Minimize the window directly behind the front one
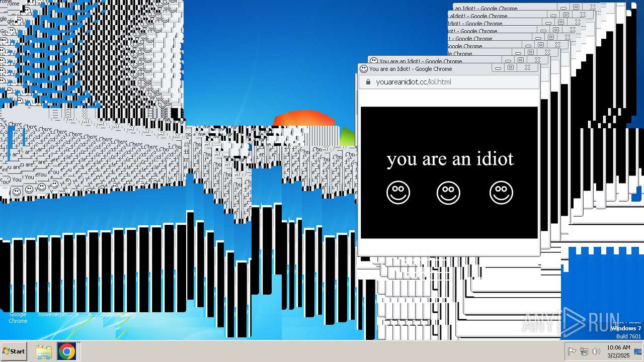 pos(508,60)
